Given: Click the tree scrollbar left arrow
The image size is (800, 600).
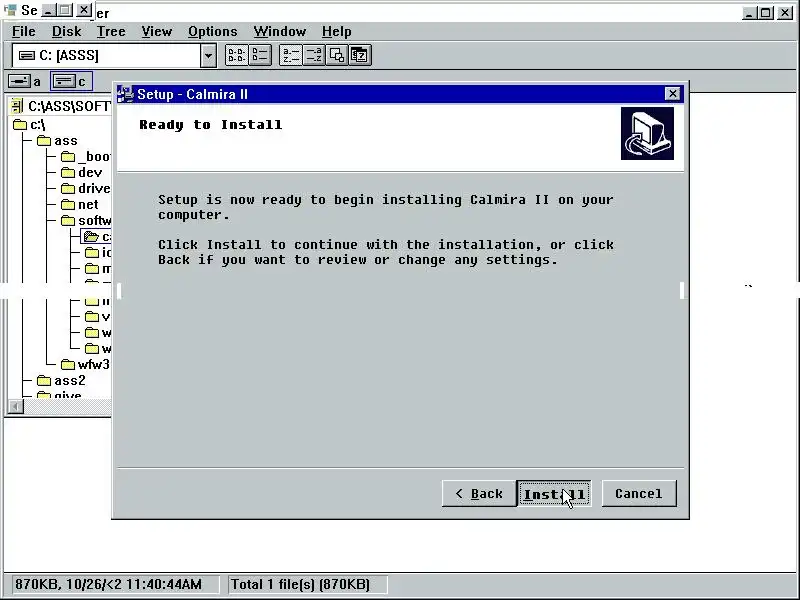Looking at the screenshot, I should pos(15,407).
